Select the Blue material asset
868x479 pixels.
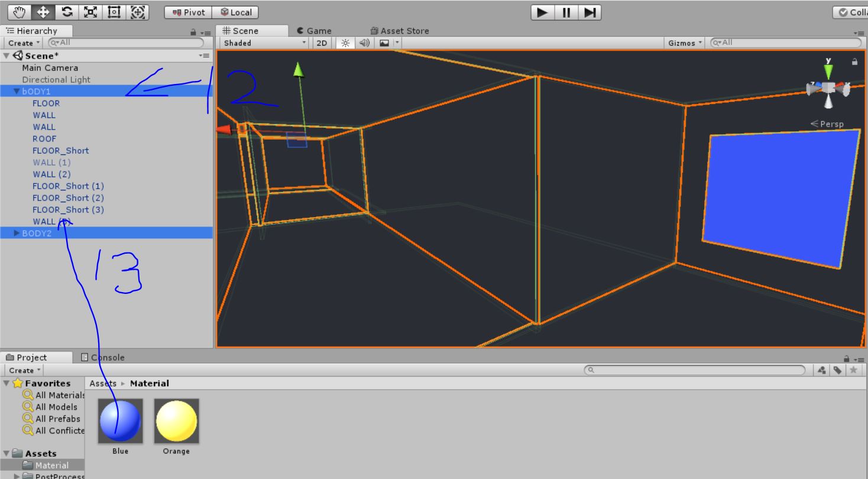click(x=120, y=421)
